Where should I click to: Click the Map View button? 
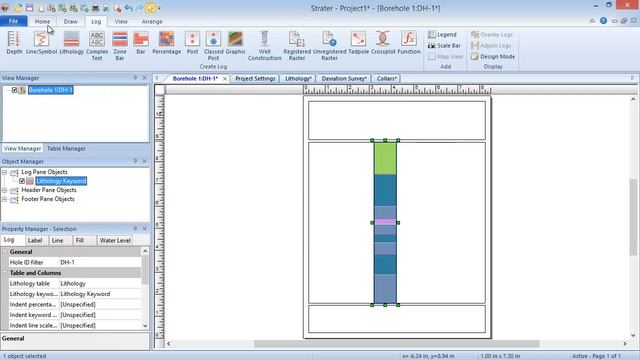(x=445, y=57)
